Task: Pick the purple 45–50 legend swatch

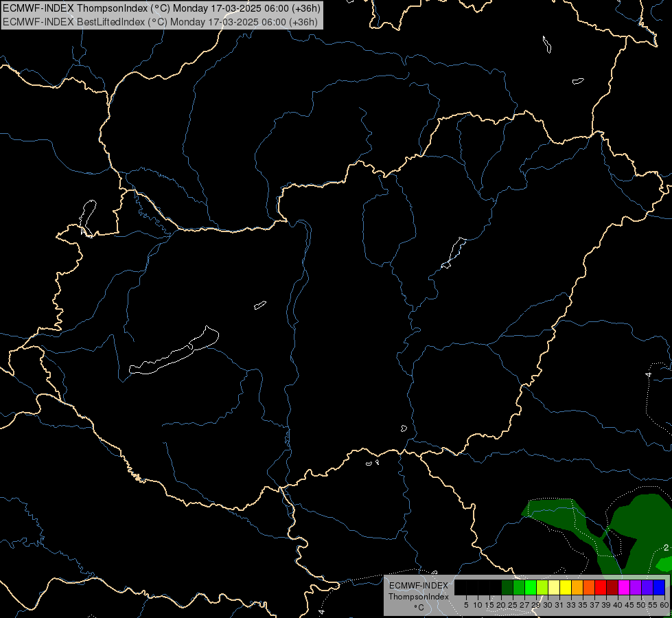Action: pos(636,587)
